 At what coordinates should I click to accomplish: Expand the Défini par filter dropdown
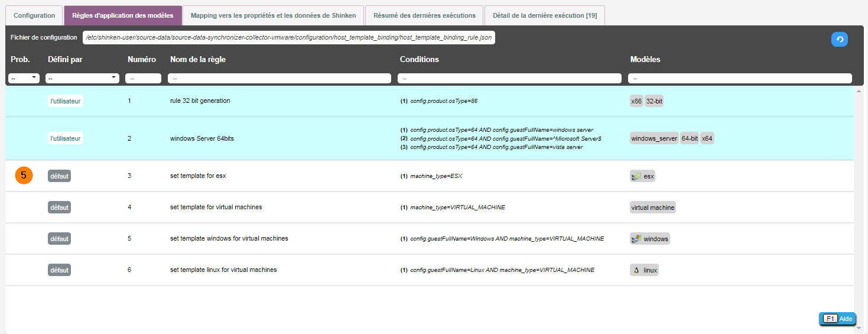[82, 78]
